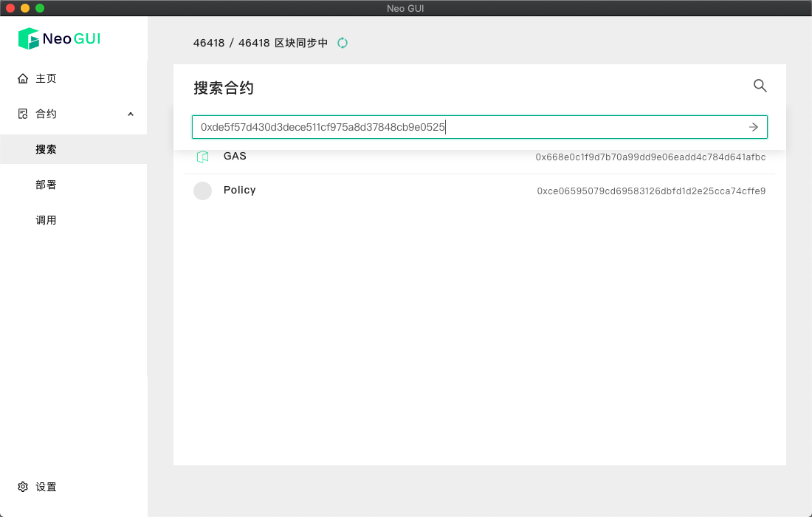Minimize the window with the yellow button

pos(25,8)
